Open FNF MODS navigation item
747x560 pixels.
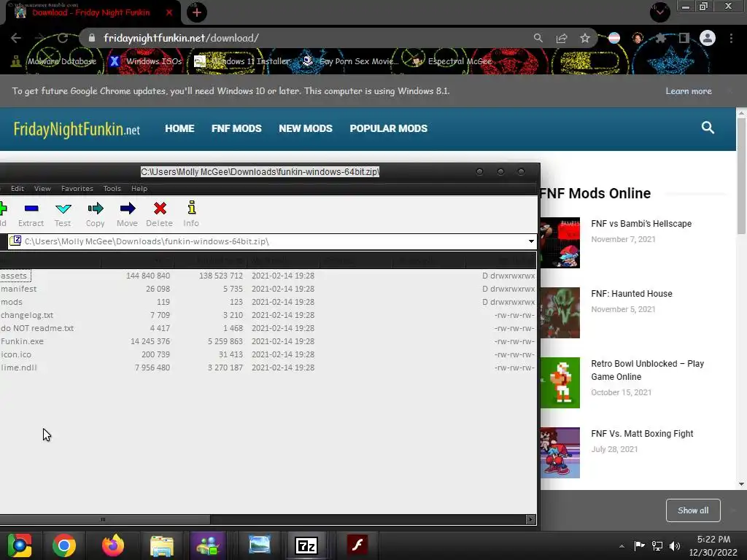(237, 128)
